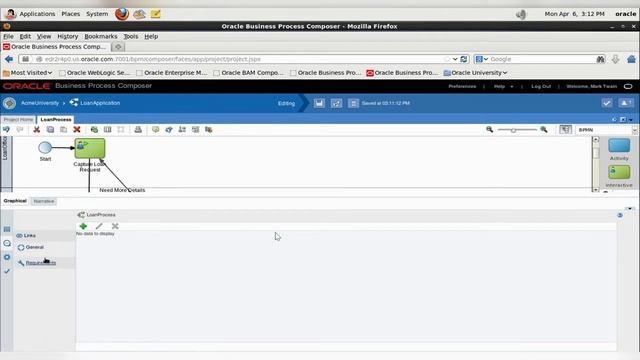
Task: Open the Places menu in the top panel
Action: [71, 14]
